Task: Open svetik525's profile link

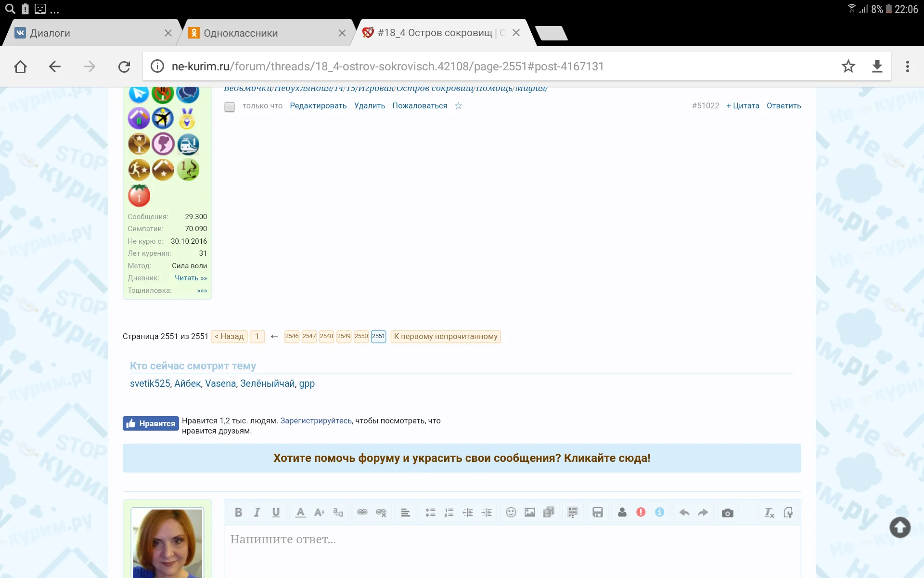Action: [149, 383]
